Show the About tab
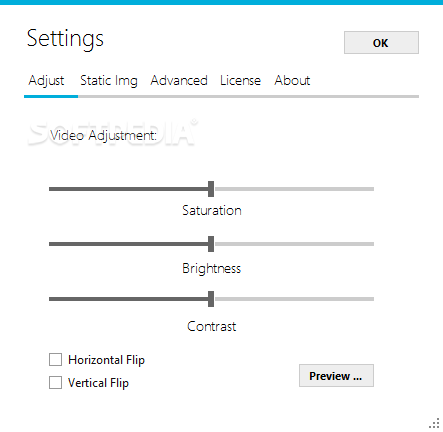 tap(292, 81)
